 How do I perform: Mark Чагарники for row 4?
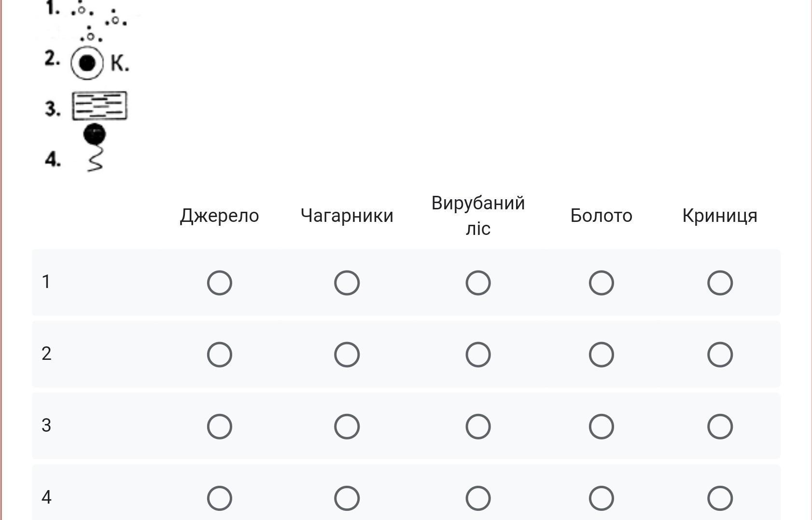click(347, 498)
